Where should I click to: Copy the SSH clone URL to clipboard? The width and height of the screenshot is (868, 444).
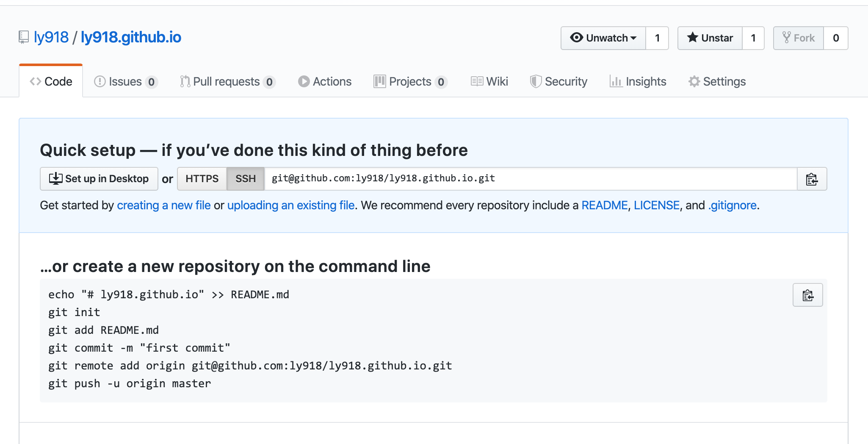point(812,179)
